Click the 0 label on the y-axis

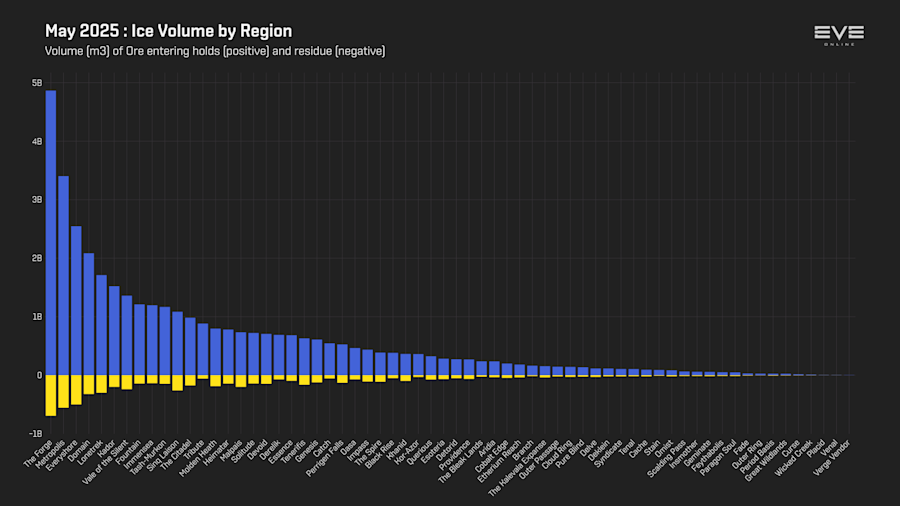[x=39, y=375]
